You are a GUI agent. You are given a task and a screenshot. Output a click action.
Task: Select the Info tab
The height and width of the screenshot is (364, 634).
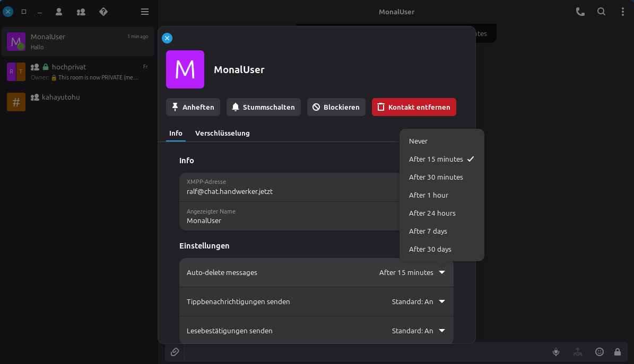(x=176, y=134)
